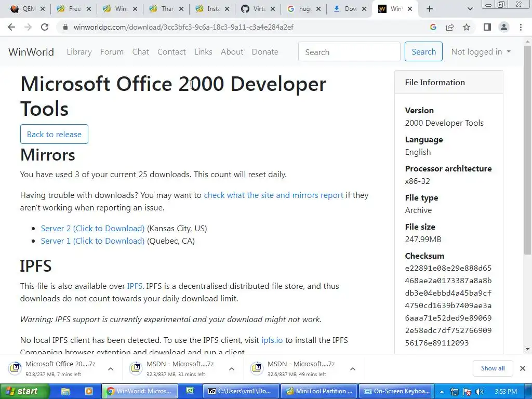532x399 pixels.
Task: Open the Donate nav item
Action: click(265, 52)
